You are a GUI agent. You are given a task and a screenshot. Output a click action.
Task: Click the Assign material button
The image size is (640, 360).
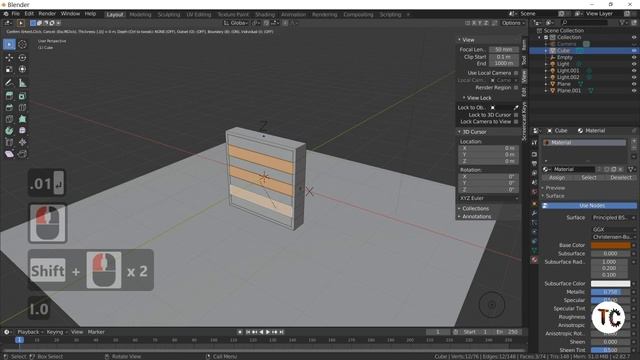557,178
